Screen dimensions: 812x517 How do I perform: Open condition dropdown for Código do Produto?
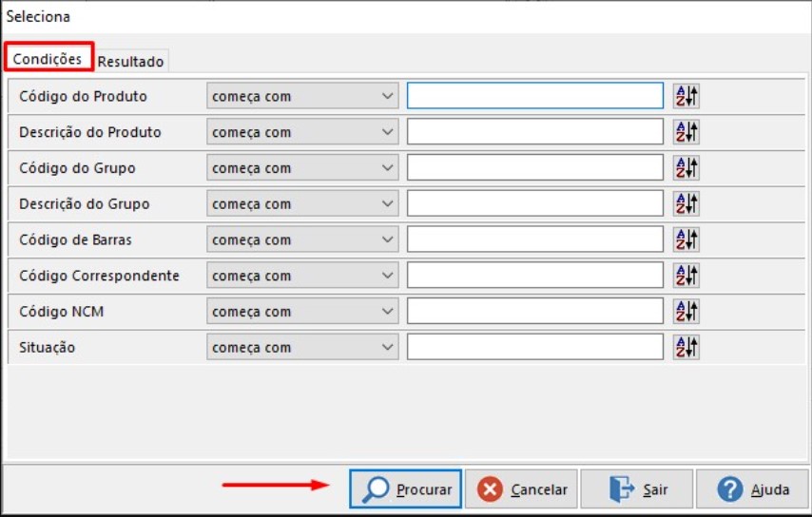tap(302, 96)
